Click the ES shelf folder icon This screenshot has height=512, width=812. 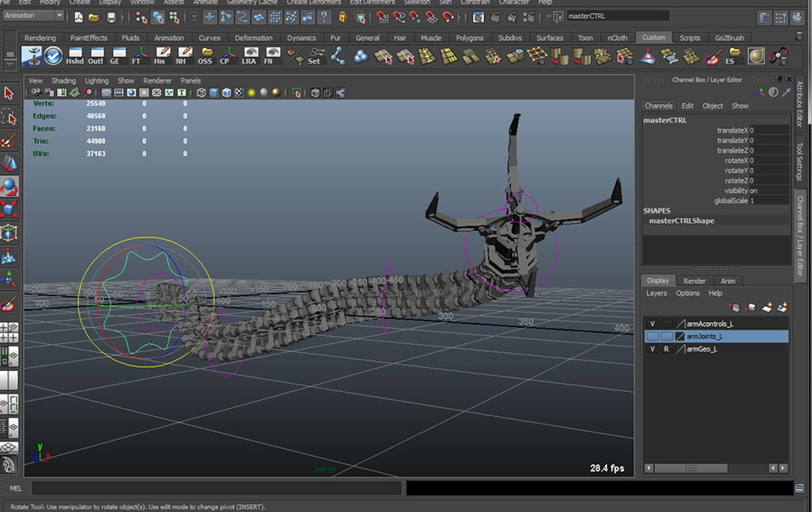(733, 56)
